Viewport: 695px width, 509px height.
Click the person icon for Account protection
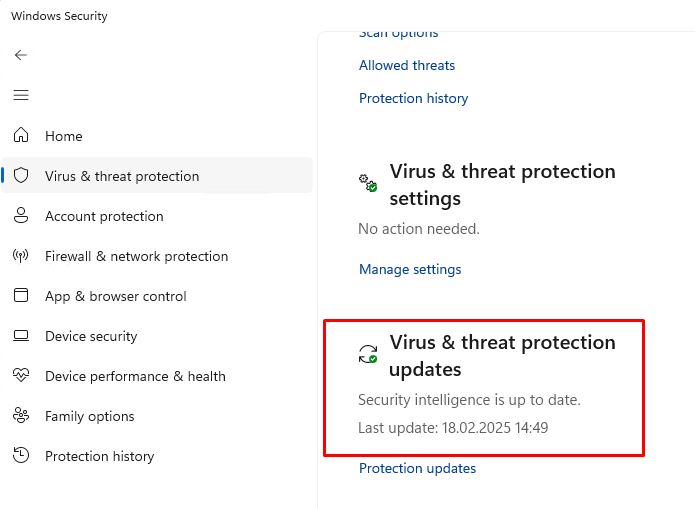click(x=21, y=215)
